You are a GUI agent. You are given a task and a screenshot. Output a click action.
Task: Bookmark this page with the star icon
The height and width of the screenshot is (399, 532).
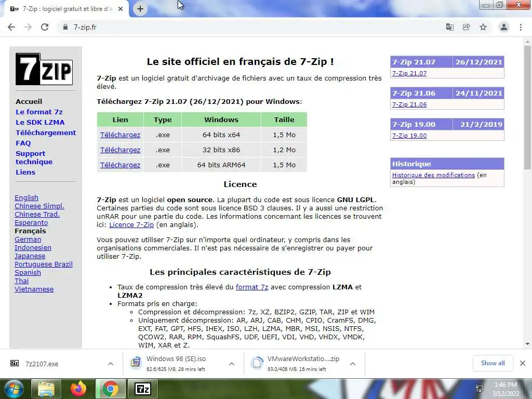click(x=483, y=27)
